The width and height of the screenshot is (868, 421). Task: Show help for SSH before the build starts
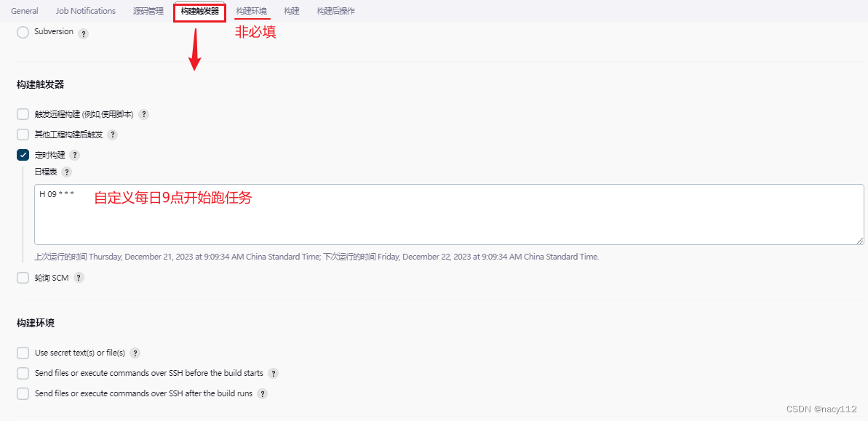pos(273,374)
